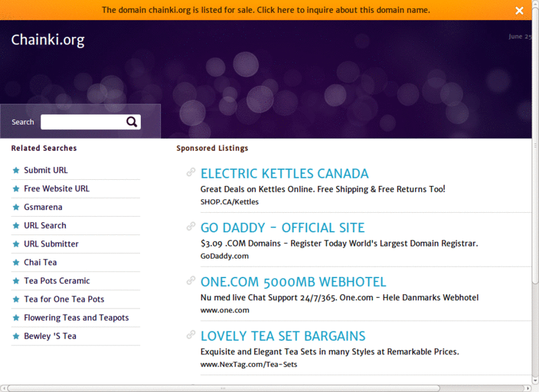Click the domain for sale banner message
This screenshot has height=392, width=539.
pos(265,10)
